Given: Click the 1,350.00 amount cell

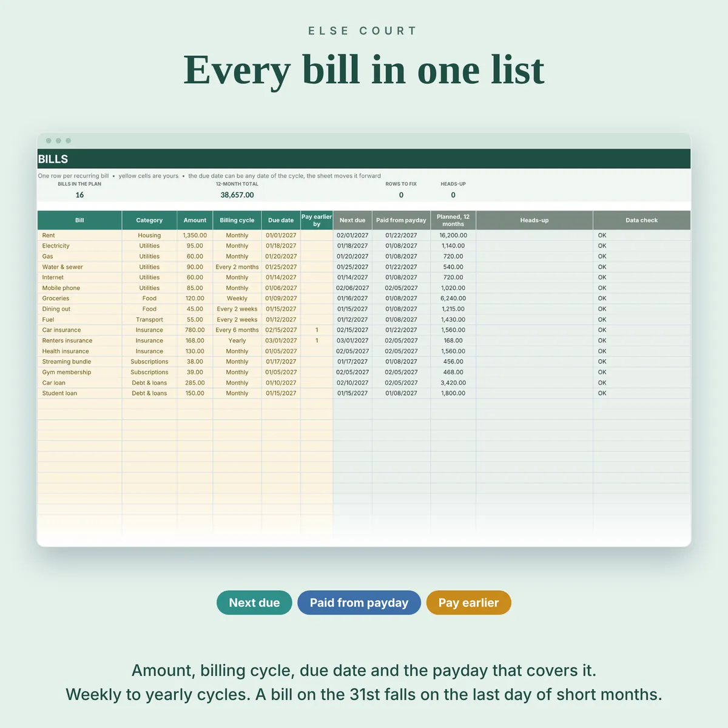Looking at the screenshot, I should click(195, 235).
